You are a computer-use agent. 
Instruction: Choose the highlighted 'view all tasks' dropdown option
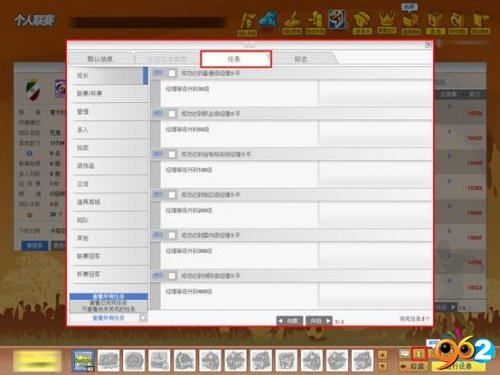point(109,296)
